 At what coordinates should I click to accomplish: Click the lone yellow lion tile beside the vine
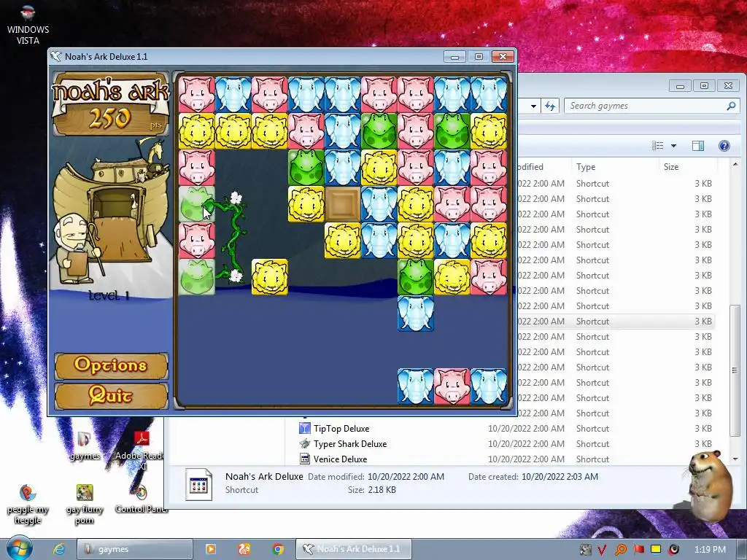click(x=270, y=276)
